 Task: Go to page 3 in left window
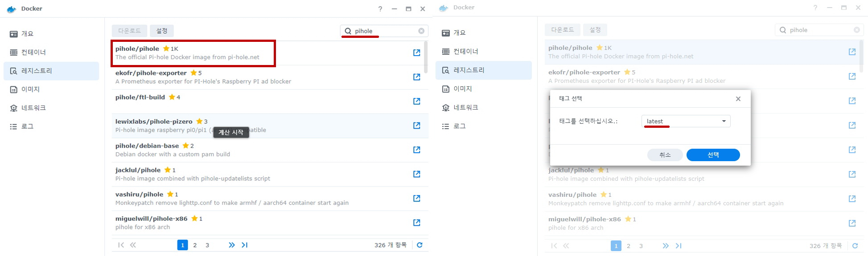pos(207,245)
